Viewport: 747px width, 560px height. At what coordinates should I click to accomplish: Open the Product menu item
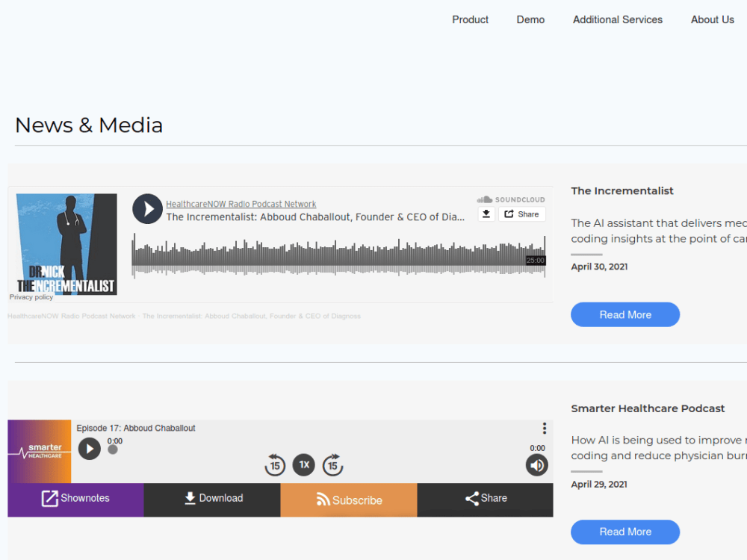coord(470,19)
